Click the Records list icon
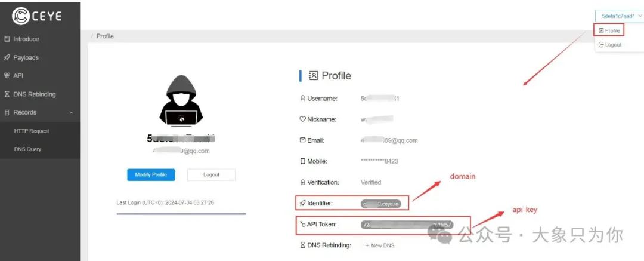Image resolution: width=644 pixels, height=261 pixels. point(7,112)
